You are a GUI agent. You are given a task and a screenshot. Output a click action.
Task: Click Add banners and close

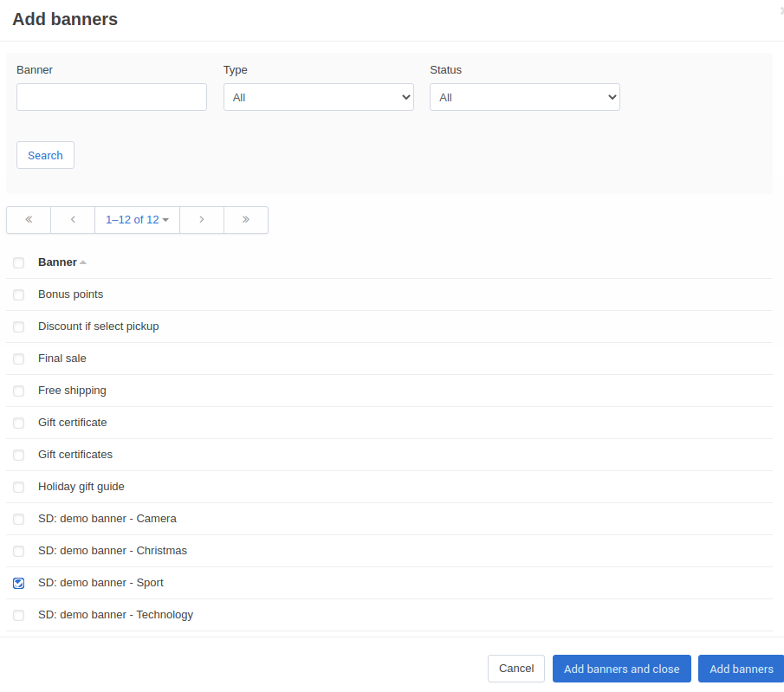click(621, 669)
